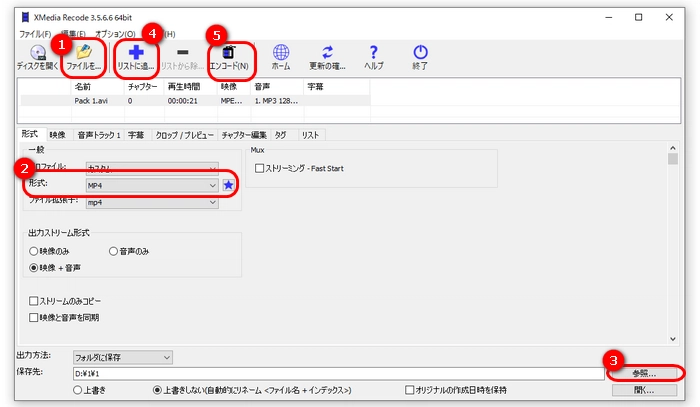Screen dimensions: 700x407
Task: Select the 映像のみ radio button
Action: [35, 251]
